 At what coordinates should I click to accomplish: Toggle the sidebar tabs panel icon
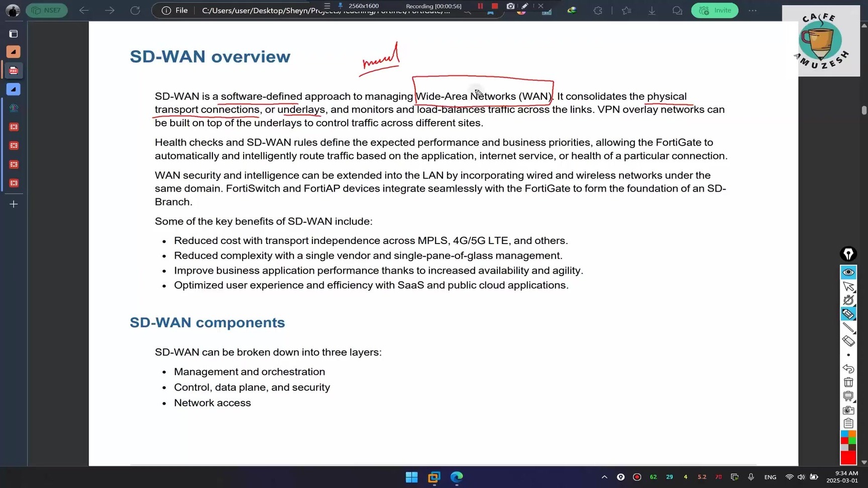[14, 34]
